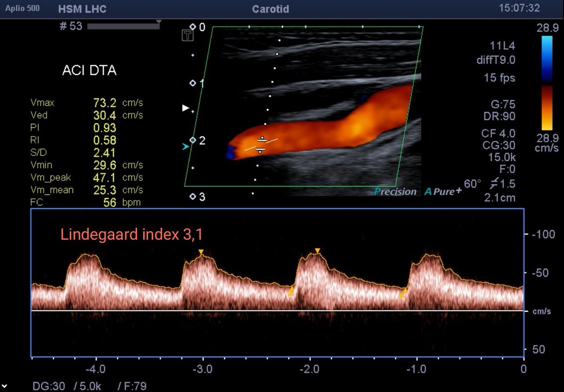Image resolution: width=564 pixels, height=392 pixels.
Task: Click the -4.0 time axis label
Action: click(95, 369)
